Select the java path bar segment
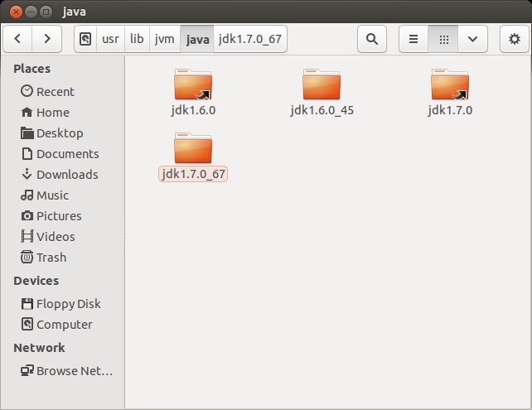This screenshot has height=410, width=532. pyautogui.click(x=197, y=39)
